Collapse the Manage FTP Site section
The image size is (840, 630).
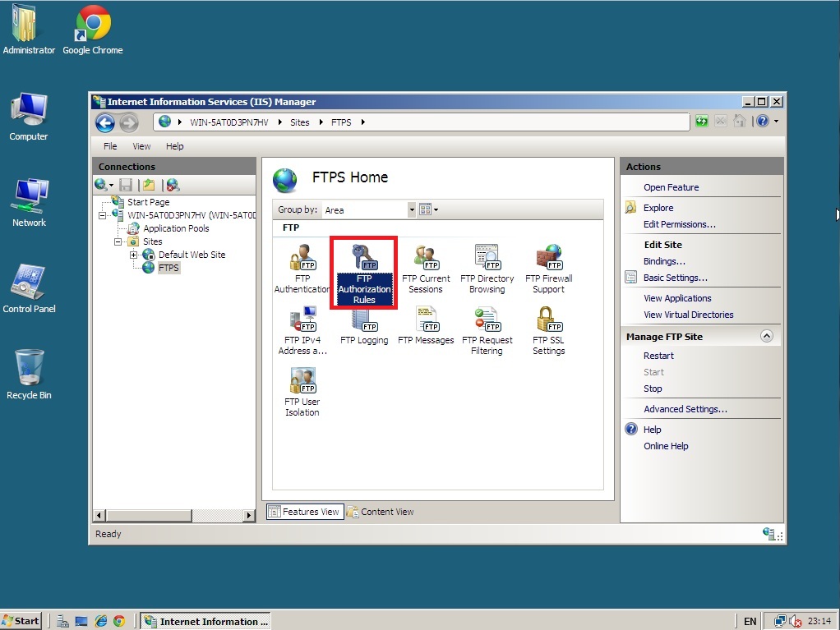coord(767,336)
